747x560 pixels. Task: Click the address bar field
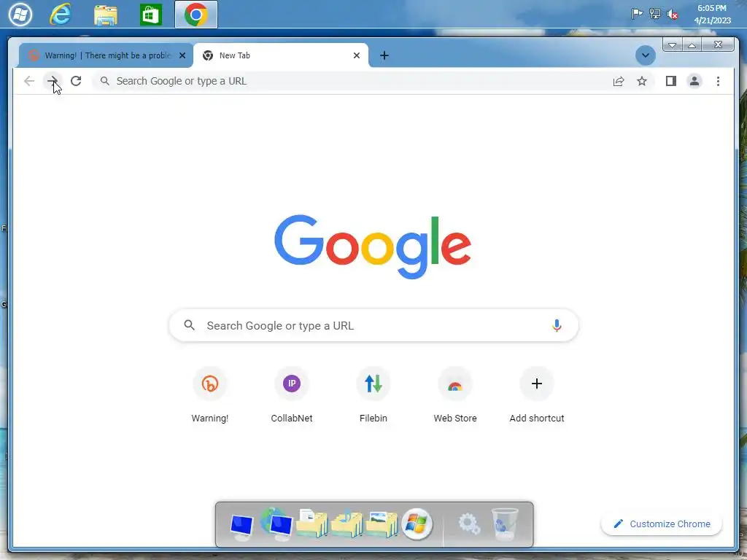(x=352, y=81)
